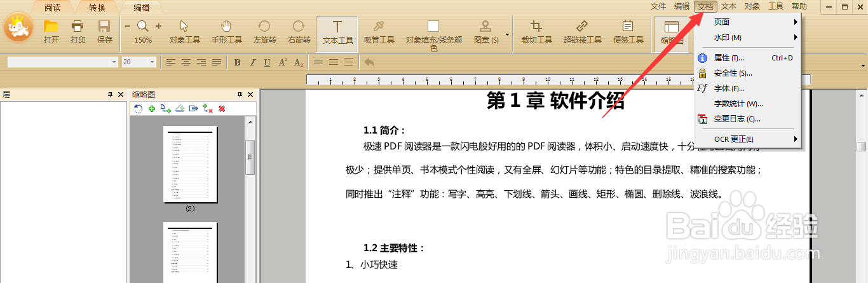The width and height of the screenshot is (868, 283).
Task: Expand the toolbar overflow arrow at right edge
Action: [863, 66]
